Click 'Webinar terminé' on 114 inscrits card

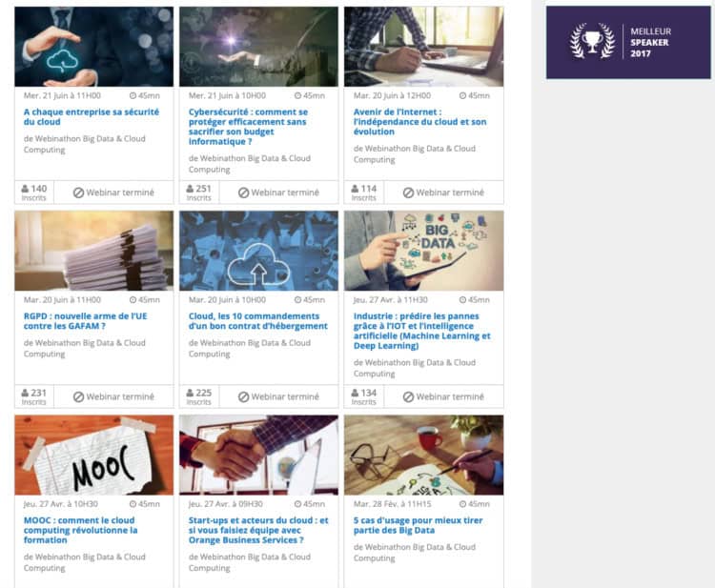[x=443, y=193]
